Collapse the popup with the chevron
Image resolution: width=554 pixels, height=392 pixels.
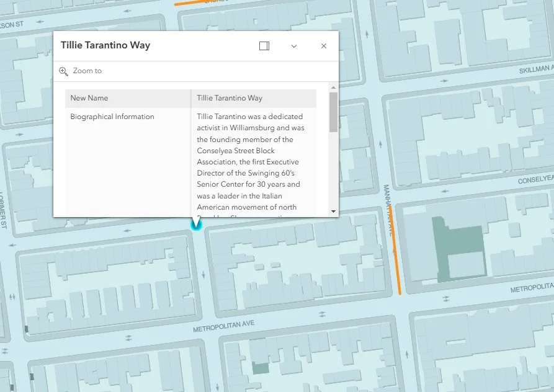[294, 47]
